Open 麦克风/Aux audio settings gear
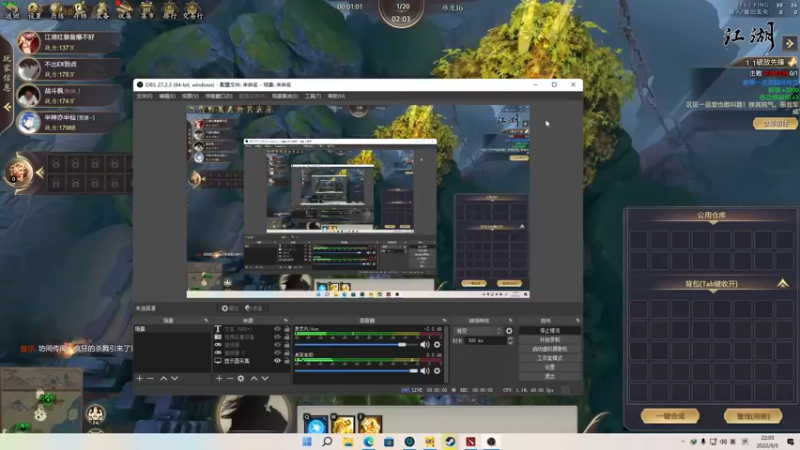The width and height of the screenshot is (800, 450). [437, 344]
